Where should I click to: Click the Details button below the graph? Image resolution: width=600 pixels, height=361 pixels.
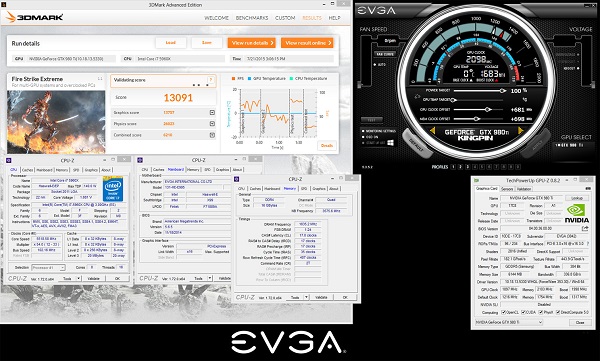327,145
